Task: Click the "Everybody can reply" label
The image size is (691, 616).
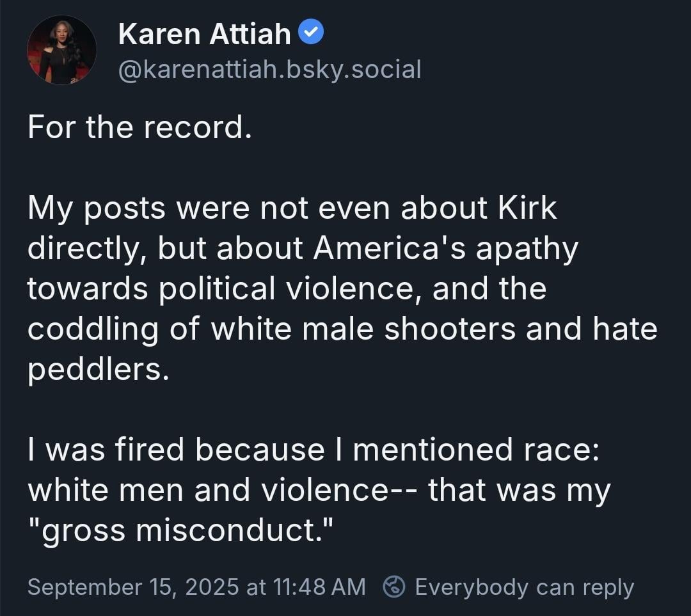Action: [x=525, y=587]
